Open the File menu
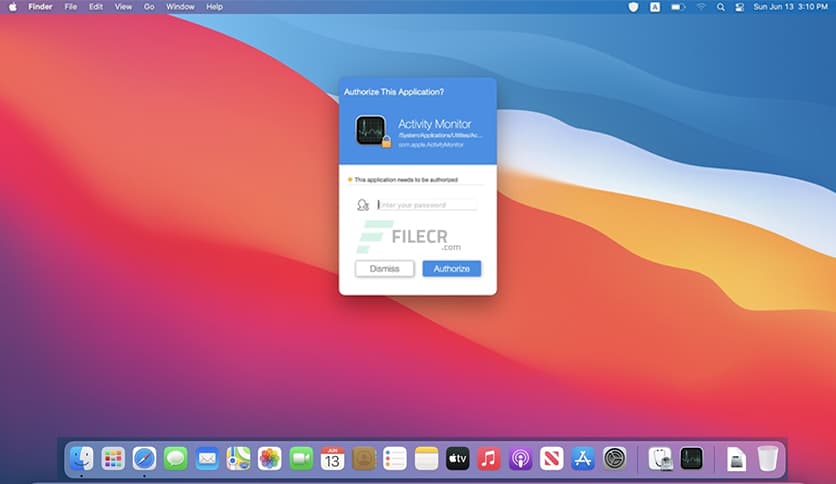 click(70, 7)
